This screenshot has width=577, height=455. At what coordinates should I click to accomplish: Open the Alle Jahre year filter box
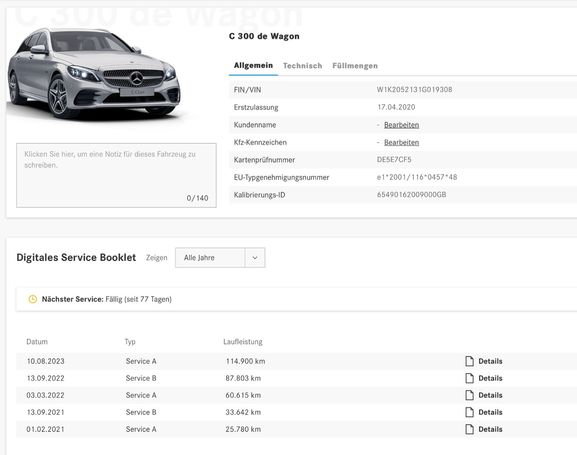coord(220,258)
